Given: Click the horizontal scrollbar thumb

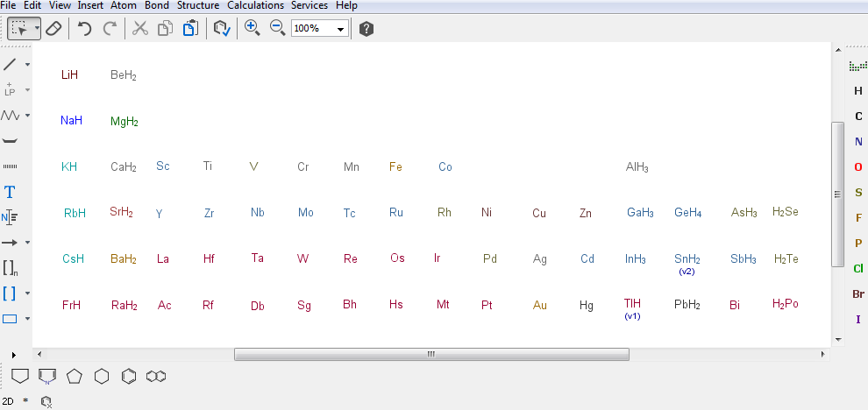Looking at the screenshot, I should click(430, 355).
